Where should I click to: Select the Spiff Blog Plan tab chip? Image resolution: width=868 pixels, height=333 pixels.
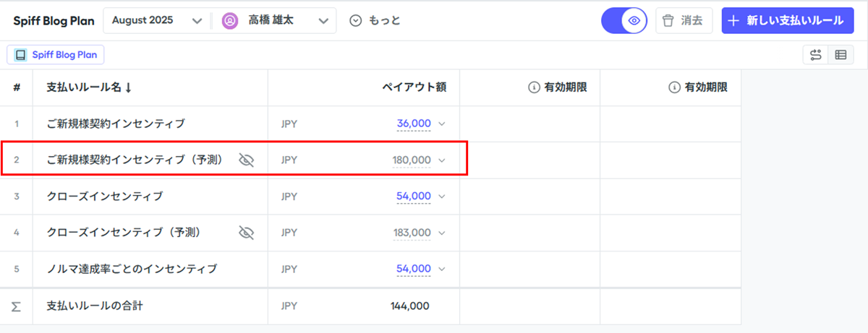tap(56, 55)
